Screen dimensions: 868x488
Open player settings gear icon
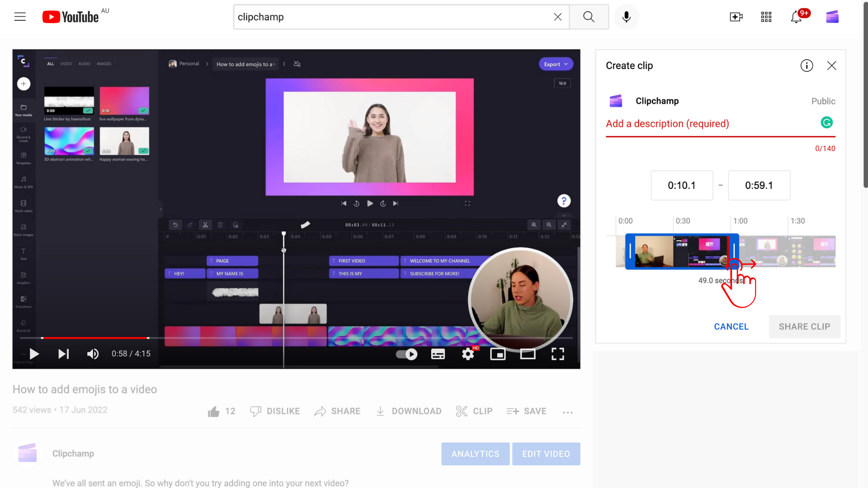click(x=468, y=354)
